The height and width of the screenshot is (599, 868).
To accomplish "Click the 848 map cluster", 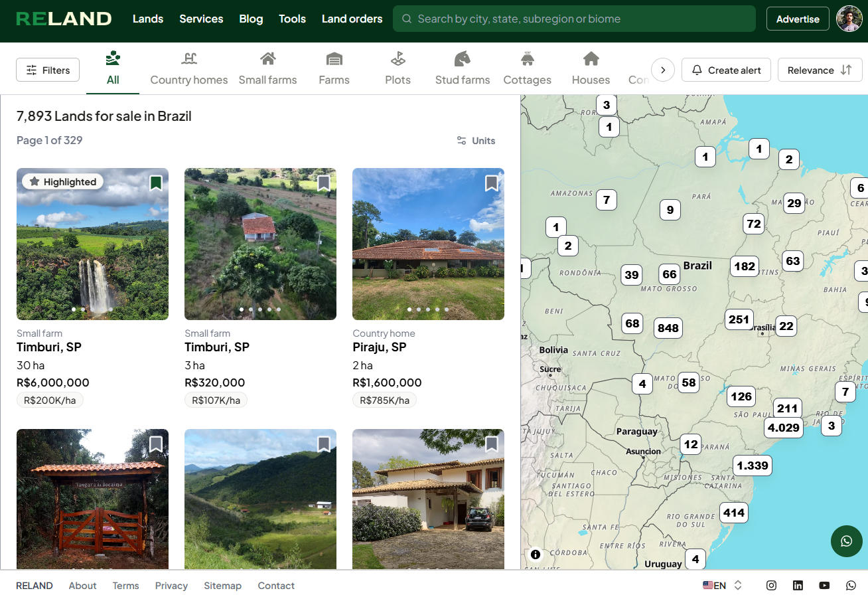I will [668, 327].
